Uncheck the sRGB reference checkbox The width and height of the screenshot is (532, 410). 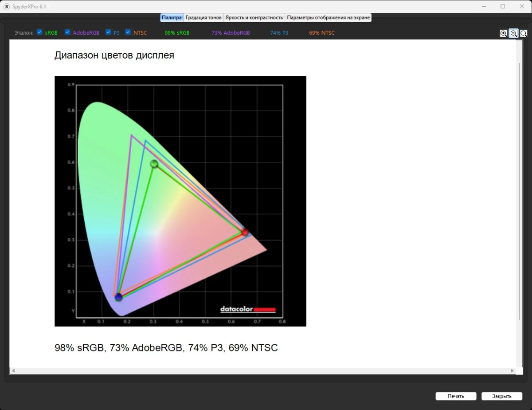coord(39,32)
